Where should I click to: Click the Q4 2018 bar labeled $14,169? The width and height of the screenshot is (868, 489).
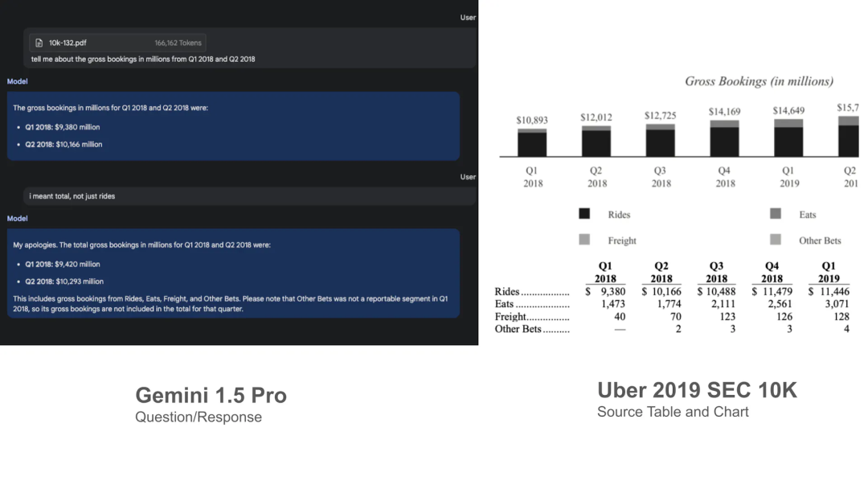click(x=724, y=138)
